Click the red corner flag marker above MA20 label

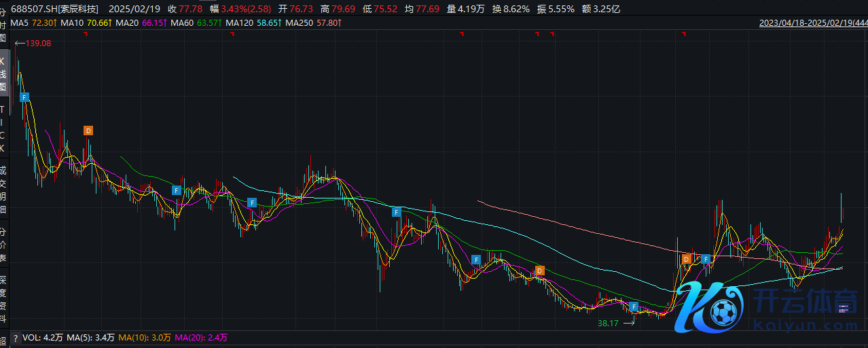87,33
